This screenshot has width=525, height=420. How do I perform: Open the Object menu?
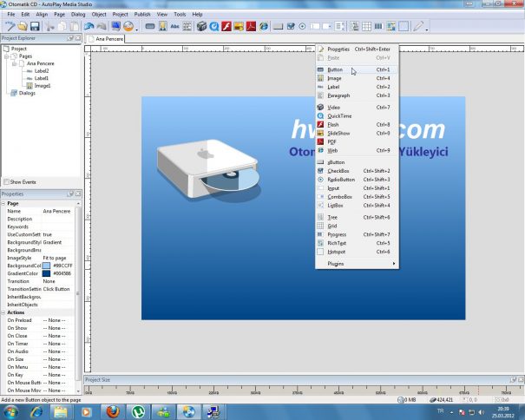pyautogui.click(x=99, y=15)
